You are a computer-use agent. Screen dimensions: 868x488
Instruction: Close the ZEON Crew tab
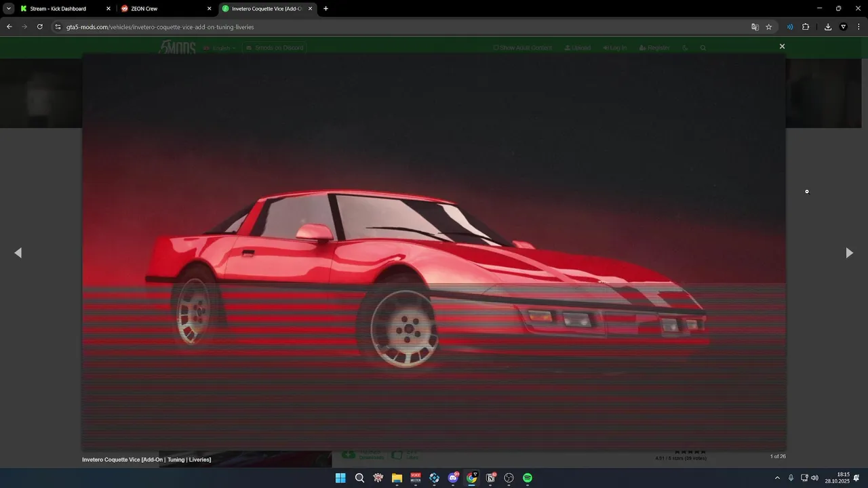click(x=209, y=9)
